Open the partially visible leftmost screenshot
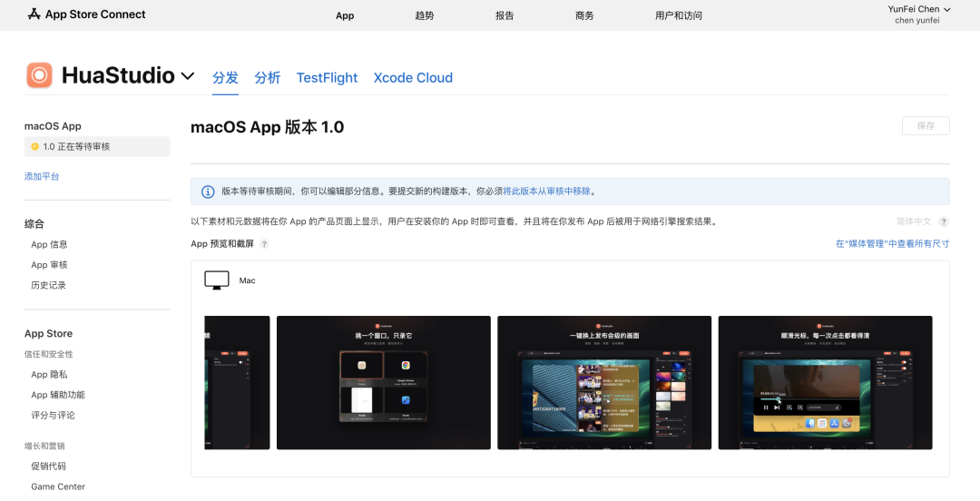 coord(238,383)
